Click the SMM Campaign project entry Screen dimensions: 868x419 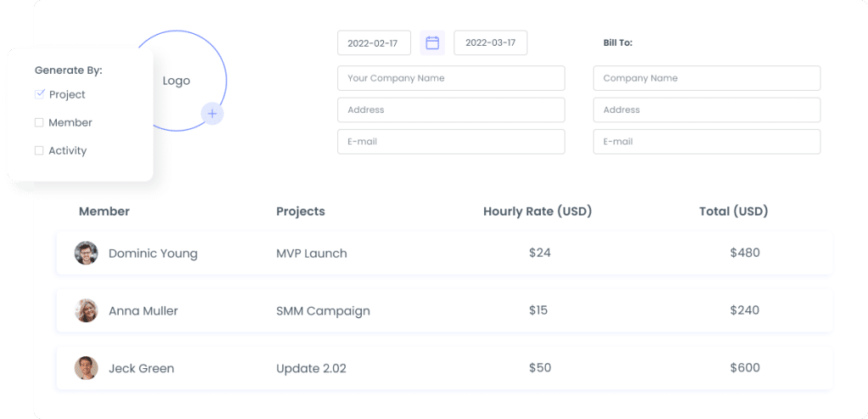(x=323, y=310)
